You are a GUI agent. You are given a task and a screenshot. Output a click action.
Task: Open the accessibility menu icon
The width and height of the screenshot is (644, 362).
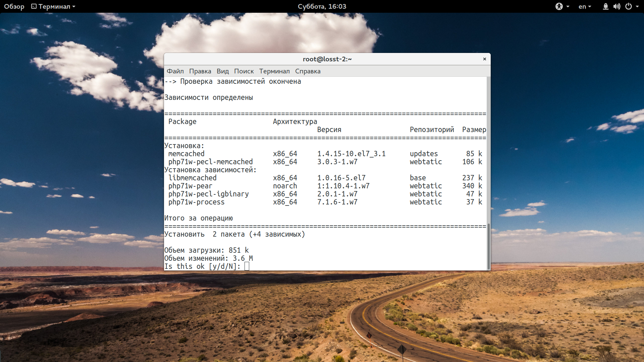[559, 6]
